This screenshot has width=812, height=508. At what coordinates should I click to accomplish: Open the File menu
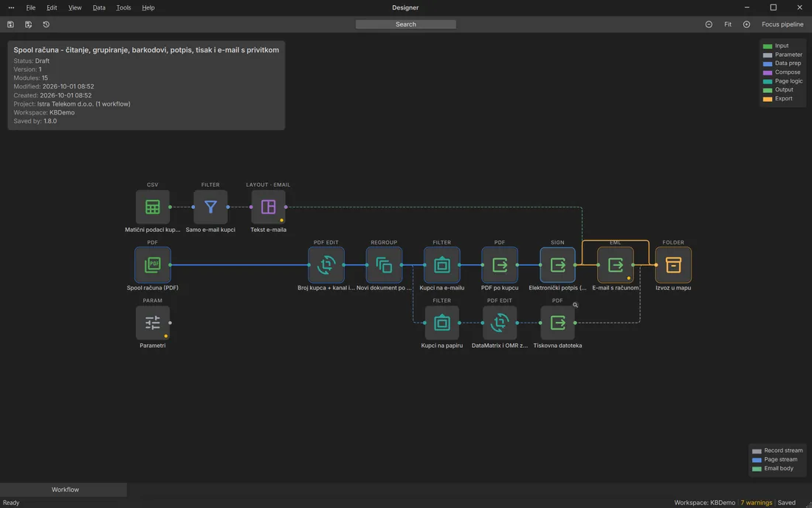[31, 8]
